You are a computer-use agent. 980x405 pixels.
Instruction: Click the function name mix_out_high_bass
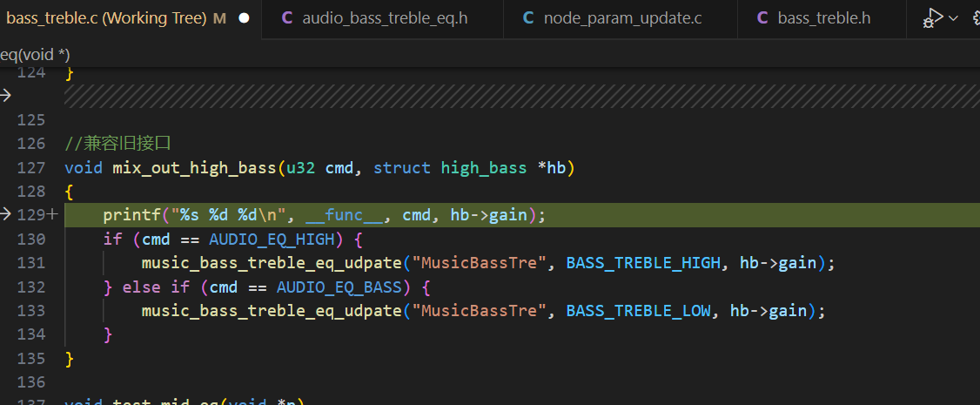point(194,167)
